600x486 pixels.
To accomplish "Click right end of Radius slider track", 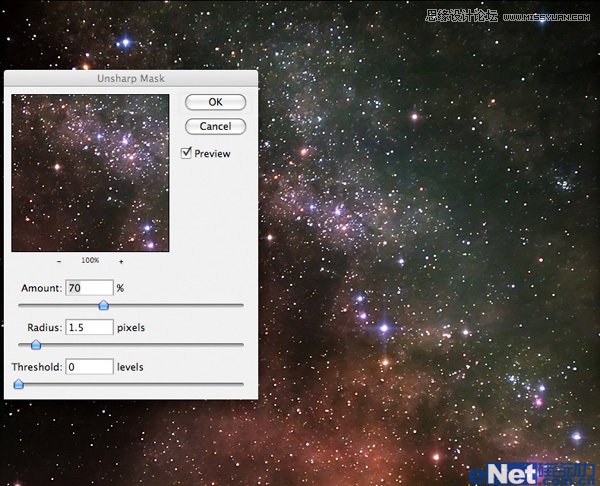I will pos(241,345).
